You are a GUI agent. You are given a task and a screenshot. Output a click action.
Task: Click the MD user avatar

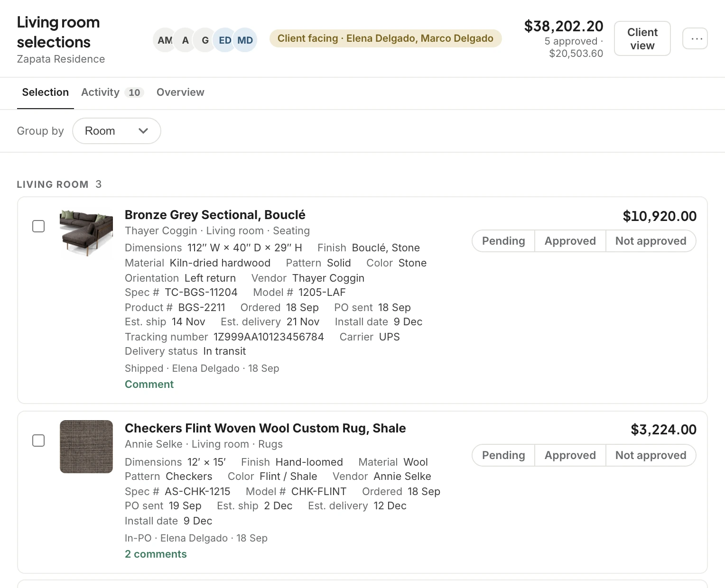pyautogui.click(x=245, y=40)
